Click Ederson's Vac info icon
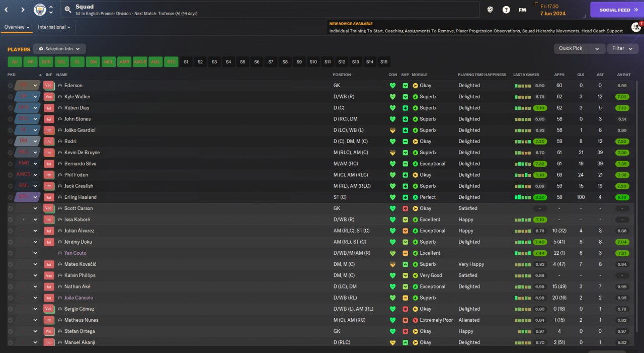The width and height of the screenshot is (644, 353). pyautogui.click(x=49, y=86)
